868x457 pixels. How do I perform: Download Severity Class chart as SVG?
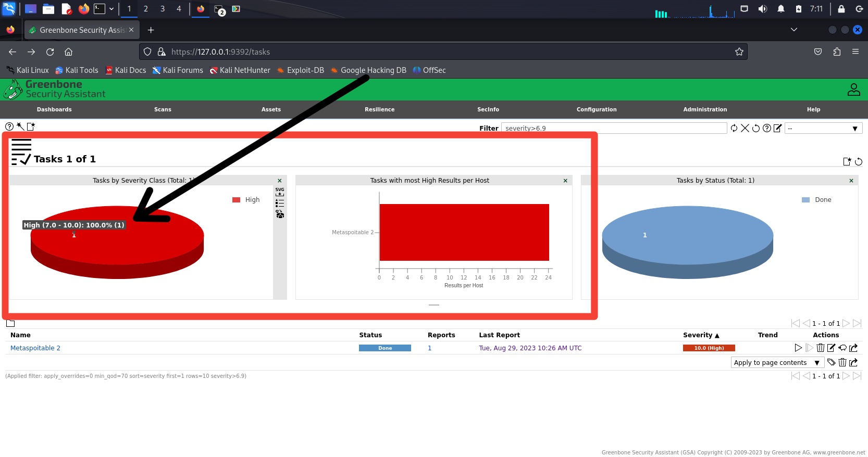[x=280, y=192]
